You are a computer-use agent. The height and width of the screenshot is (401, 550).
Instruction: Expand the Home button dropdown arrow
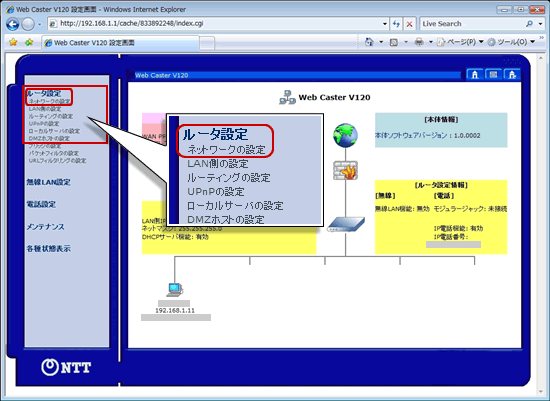point(381,42)
